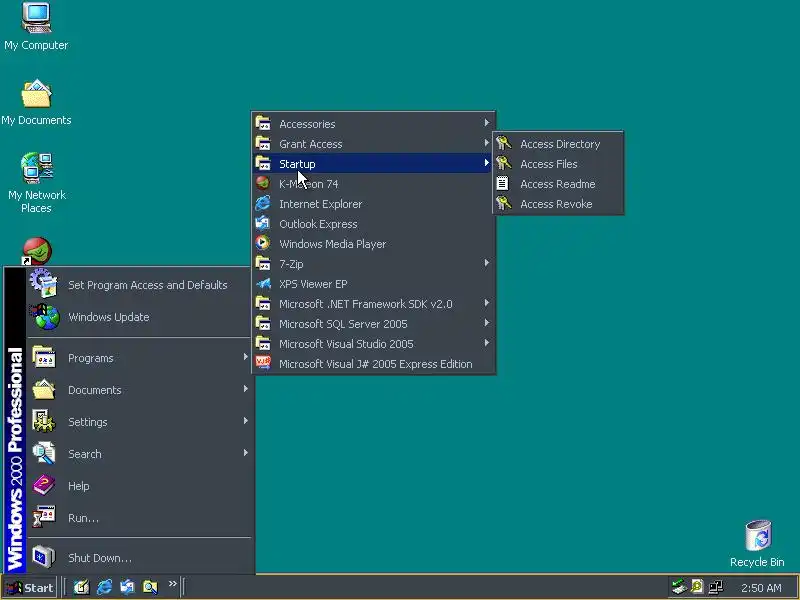Viewport: 800px width, 600px height.
Task: Click the folder search quick launch icon
Action: (x=150, y=587)
